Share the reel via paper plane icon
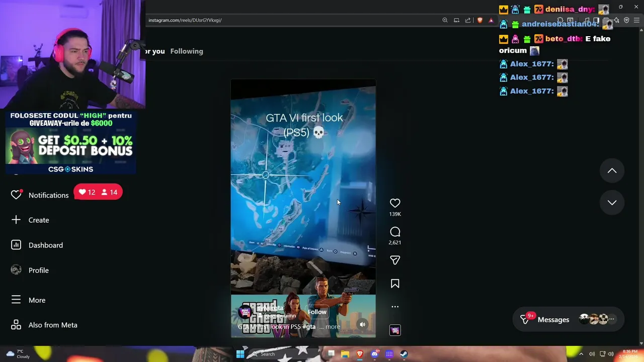 pyautogui.click(x=395, y=260)
